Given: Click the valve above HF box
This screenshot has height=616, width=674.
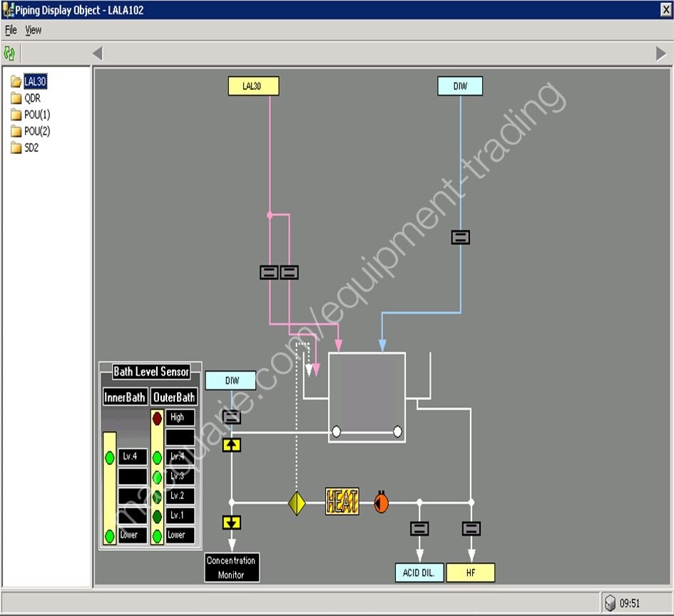Looking at the screenshot, I should 471,528.
